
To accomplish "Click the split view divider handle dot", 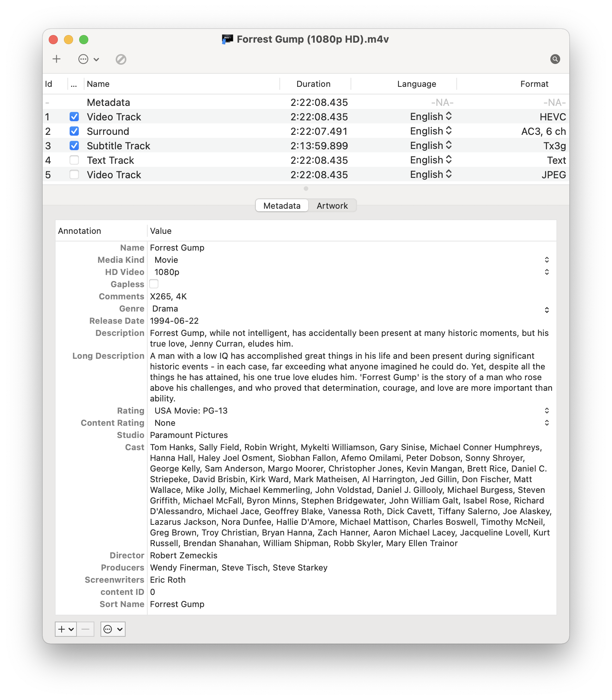I will pyautogui.click(x=306, y=189).
